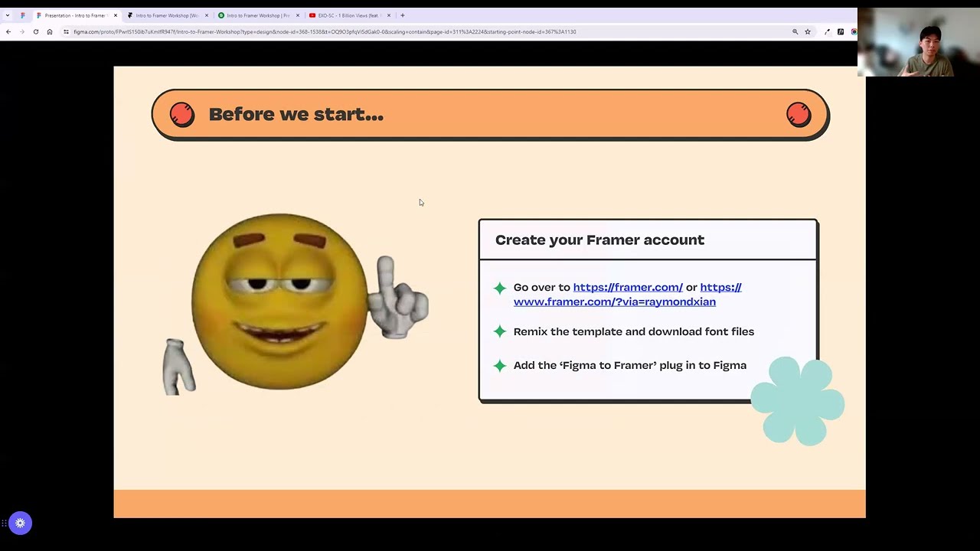Switch to the green-icon Intro to Framer Workshop tab
The height and width of the screenshot is (551, 980).
pyautogui.click(x=258, y=15)
